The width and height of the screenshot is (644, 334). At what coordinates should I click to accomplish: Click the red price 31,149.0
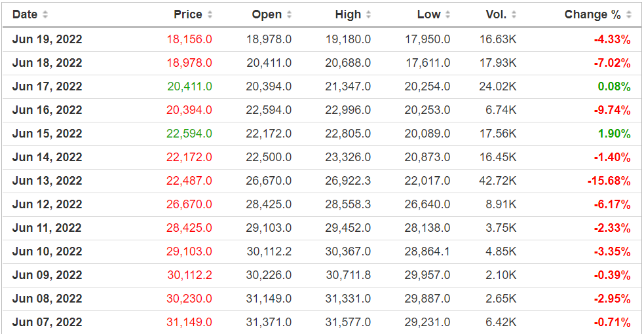[189, 322]
